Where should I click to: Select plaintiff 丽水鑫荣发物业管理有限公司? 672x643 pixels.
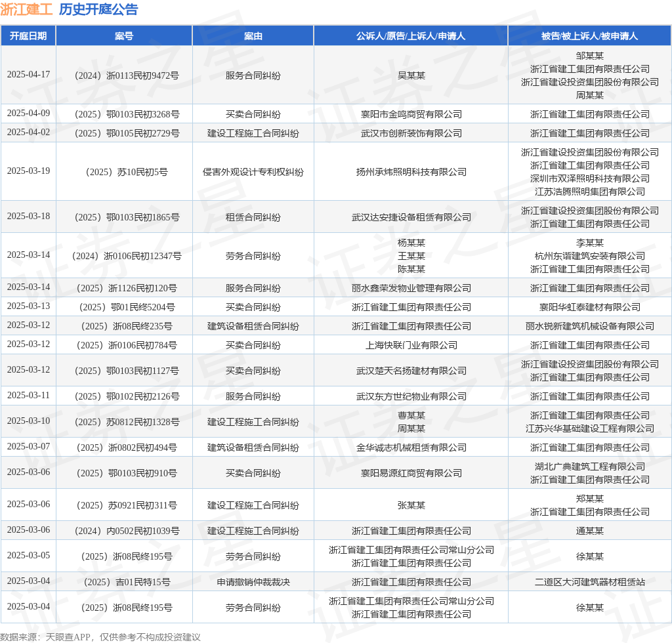pos(411,288)
